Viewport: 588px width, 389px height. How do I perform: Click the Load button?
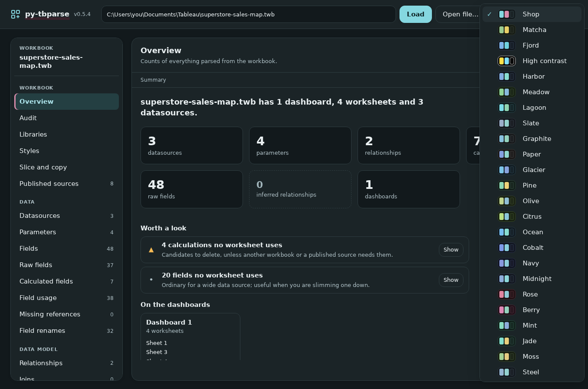[415, 14]
